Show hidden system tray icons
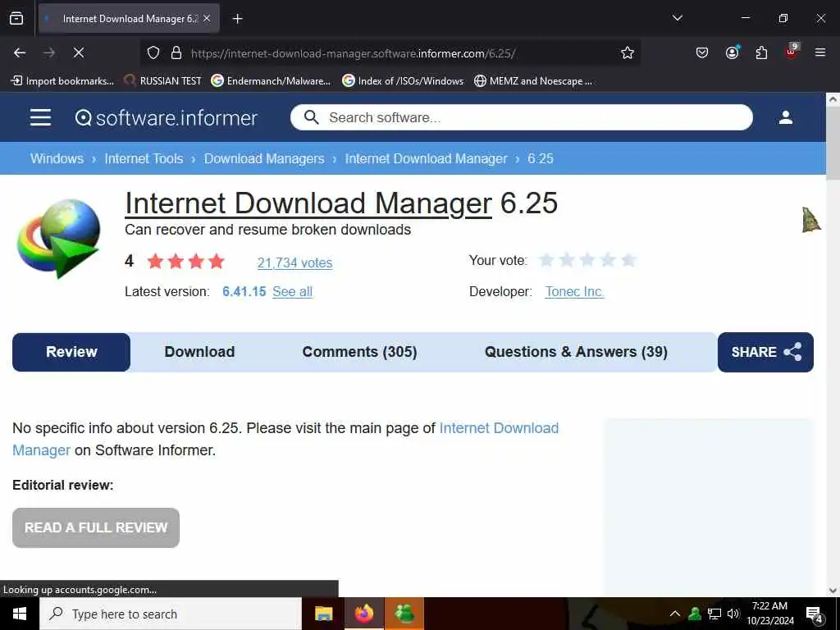This screenshot has width=840, height=630. [675, 614]
